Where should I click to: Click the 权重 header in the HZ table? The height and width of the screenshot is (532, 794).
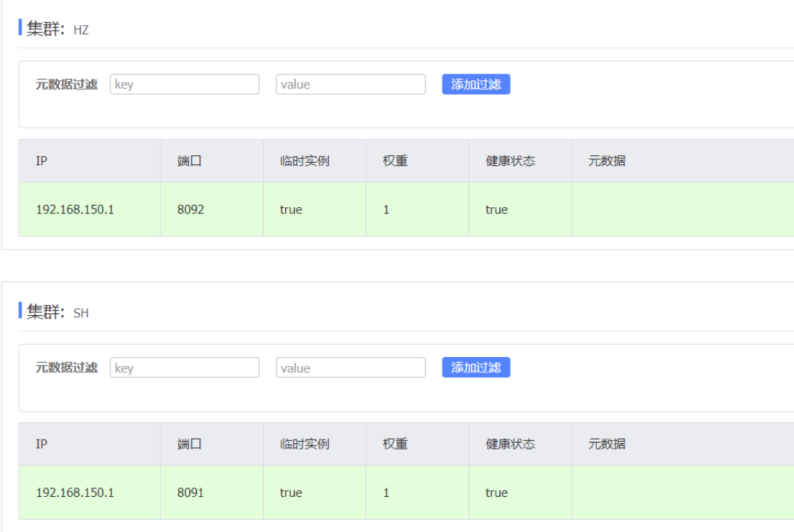pyautogui.click(x=396, y=161)
